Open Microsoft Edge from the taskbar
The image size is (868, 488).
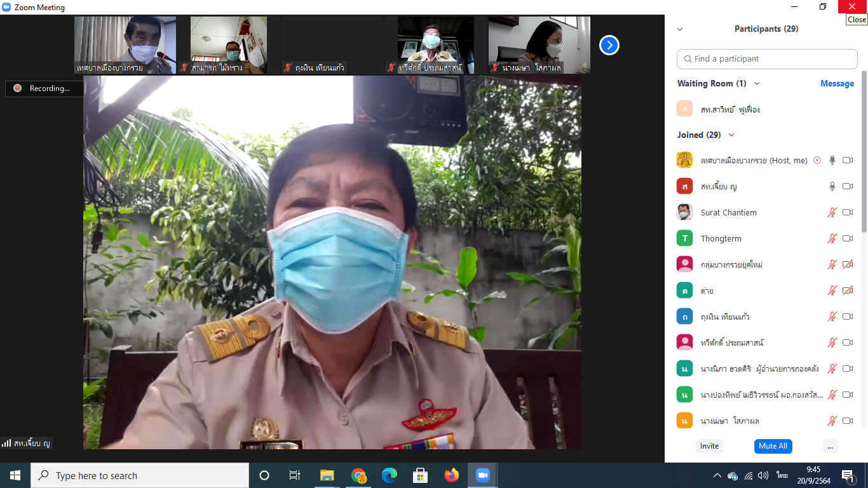click(x=389, y=475)
